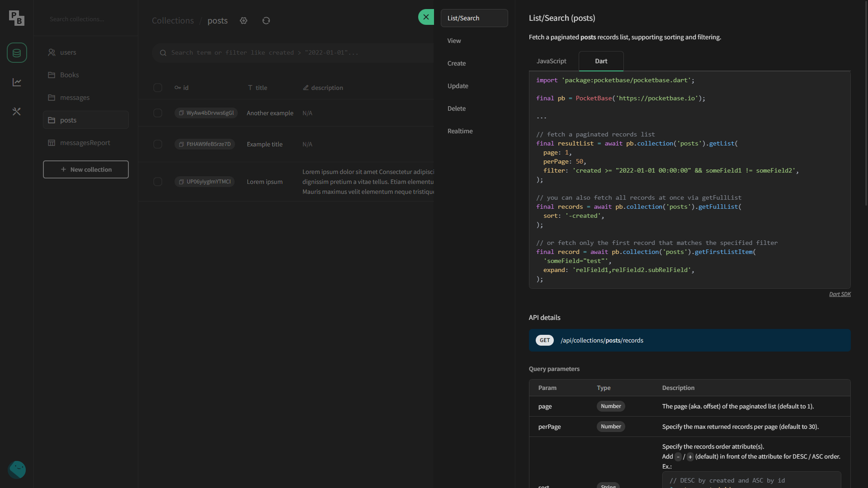This screenshot has height=488, width=868.
Task: Open the Collections section in the sidebar
Action: tap(17, 52)
